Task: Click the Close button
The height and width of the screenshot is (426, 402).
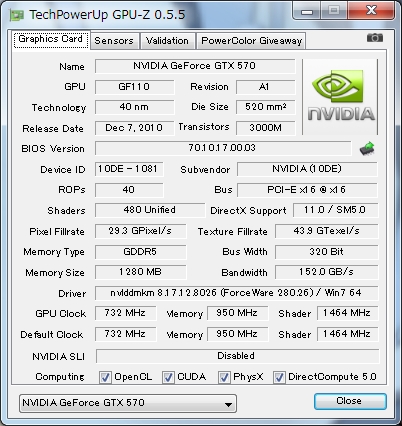Action: click(x=350, y=401)
